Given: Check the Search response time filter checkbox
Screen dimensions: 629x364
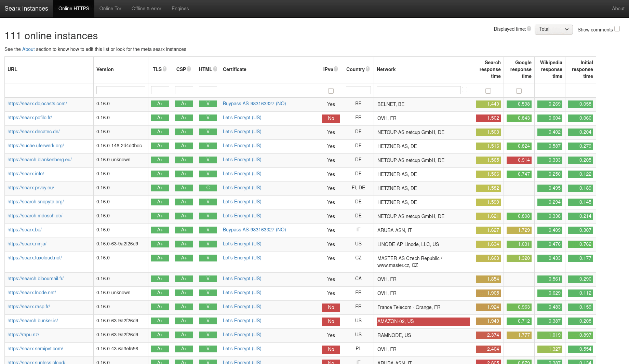Looking at the screenshot, I should click(488, 91).
